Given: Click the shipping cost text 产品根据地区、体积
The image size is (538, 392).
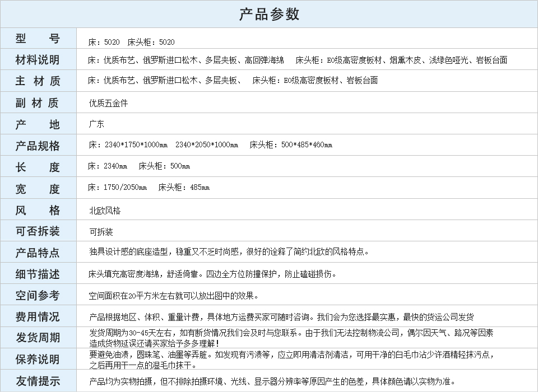Looking at the screenshot, I should tap(281, 317).
